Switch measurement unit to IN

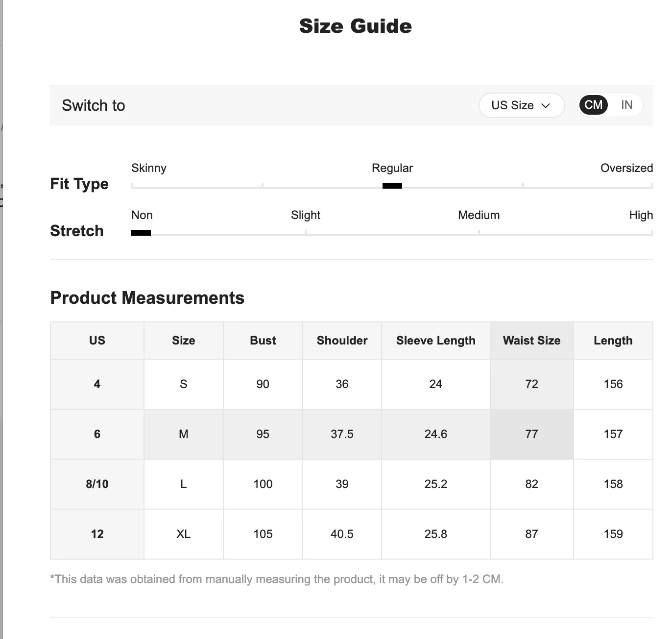click(626, 105)
